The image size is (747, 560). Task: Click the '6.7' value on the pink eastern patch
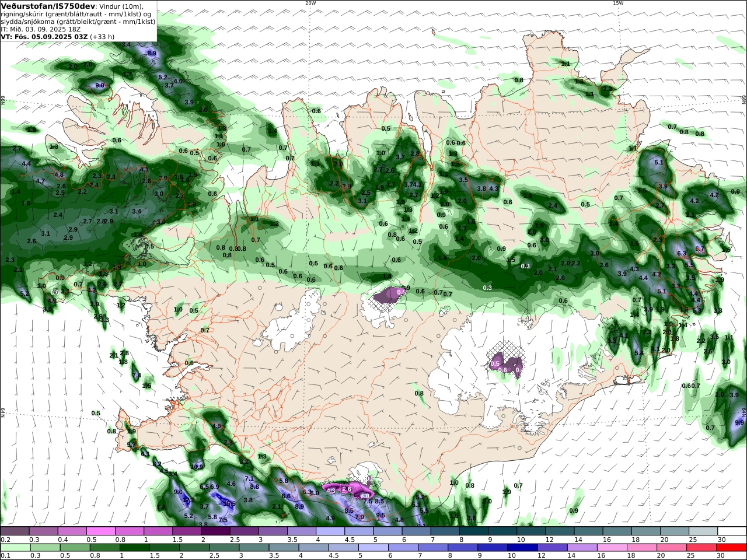click(700, 249)
